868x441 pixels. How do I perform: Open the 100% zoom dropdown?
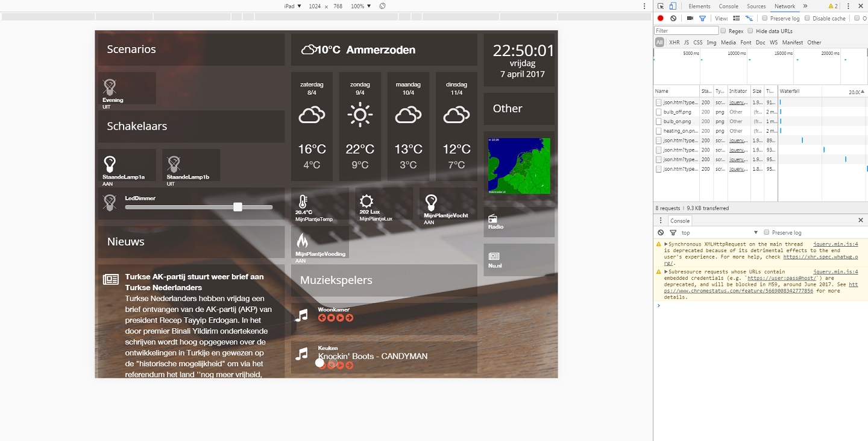[361, 6]
